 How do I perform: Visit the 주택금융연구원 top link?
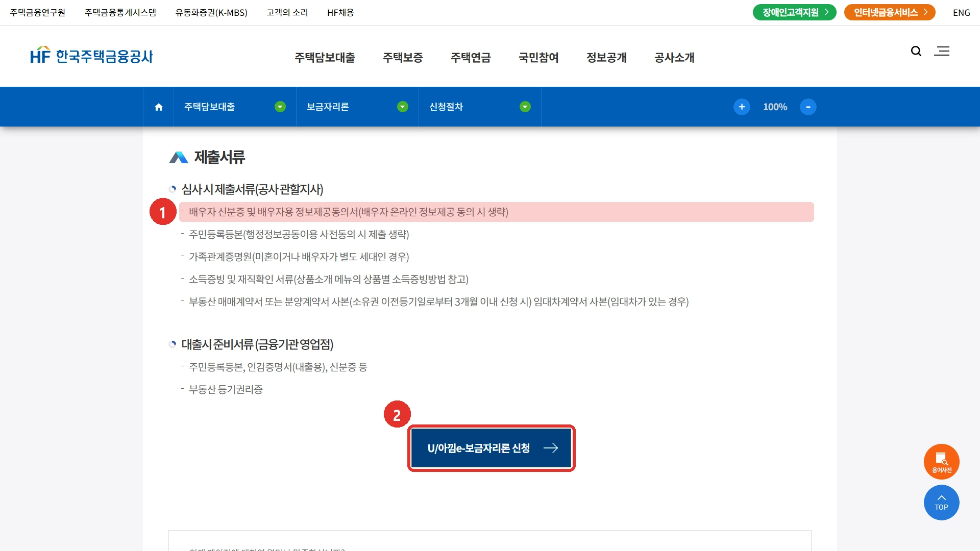pos(38,13)
